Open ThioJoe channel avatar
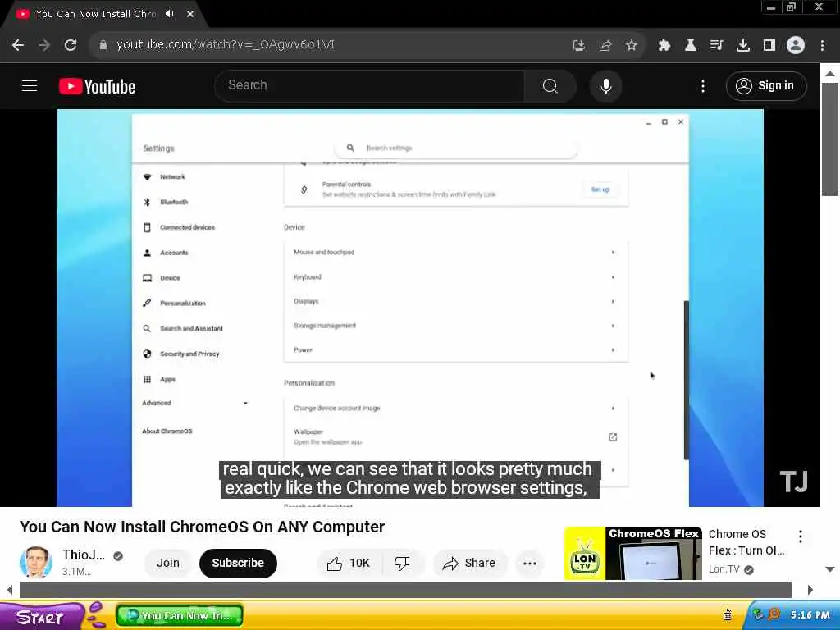The width and height of the screenshot is (840, 630). (36, 562)
